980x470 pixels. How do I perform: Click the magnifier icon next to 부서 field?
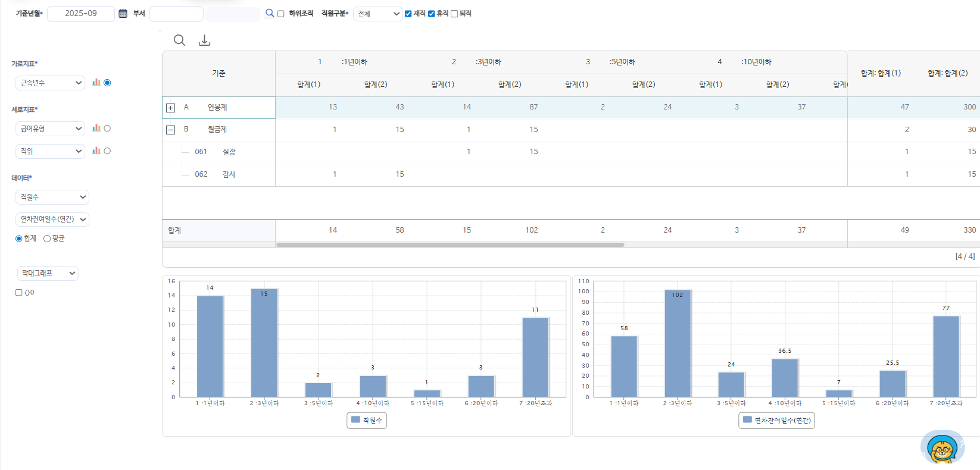pos(270,13)
